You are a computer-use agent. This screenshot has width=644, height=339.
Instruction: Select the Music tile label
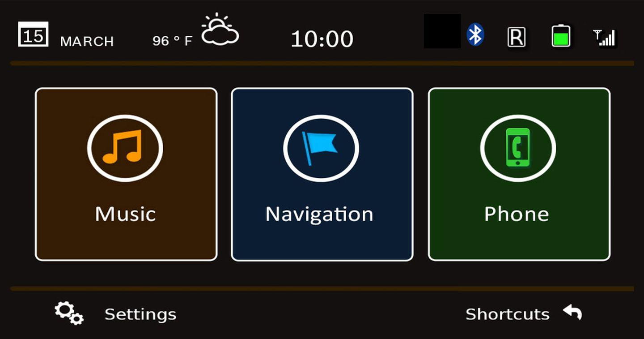(125, 214)
